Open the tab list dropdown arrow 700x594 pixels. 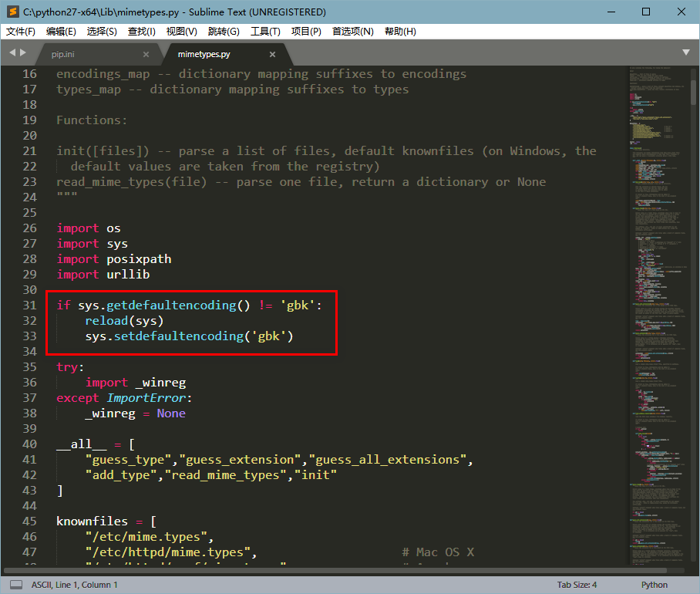(x=686, y=52)
